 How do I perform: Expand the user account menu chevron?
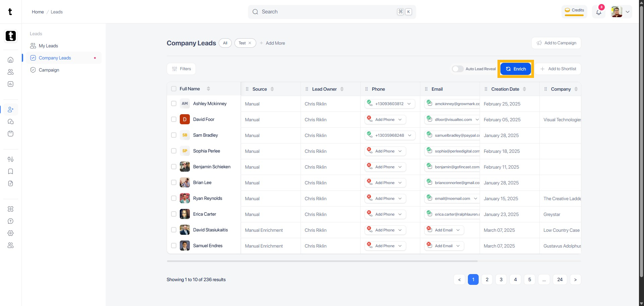click(628, 12)
